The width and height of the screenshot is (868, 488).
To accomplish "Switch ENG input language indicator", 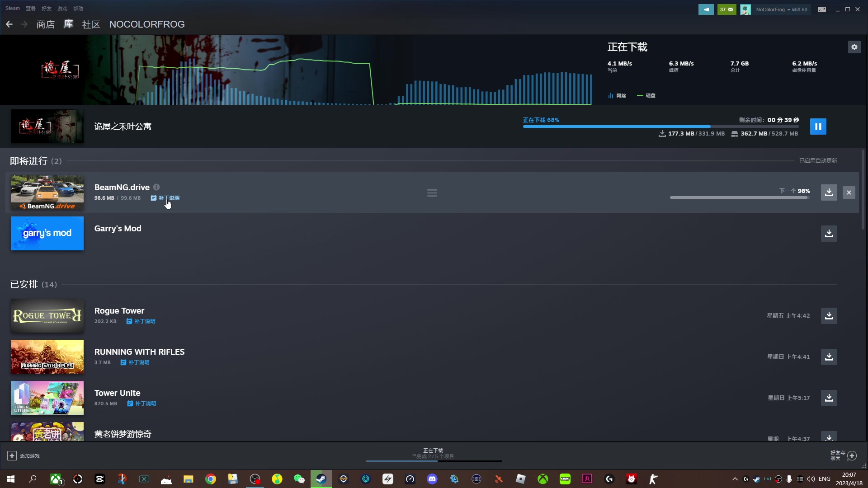I will (825, 479).
